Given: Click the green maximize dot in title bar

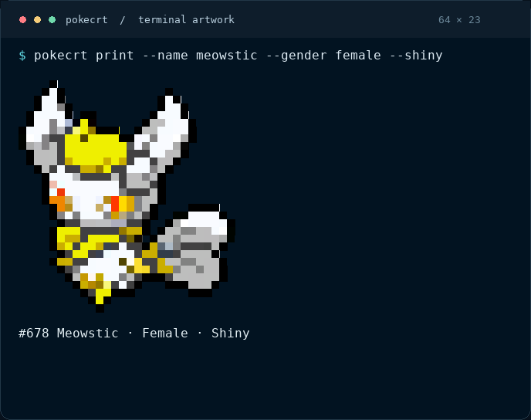Looking at the screenshot, I should click(x=52, y=19).
